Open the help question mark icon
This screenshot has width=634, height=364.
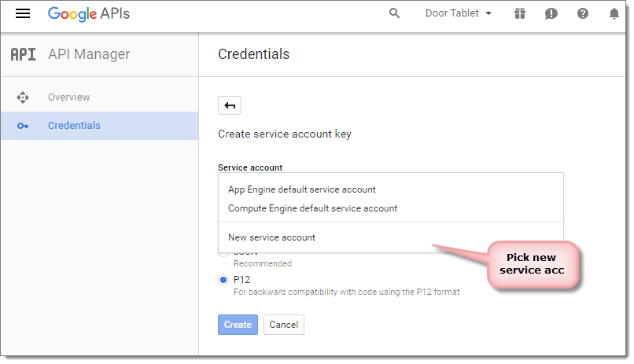tap(583, 13)
